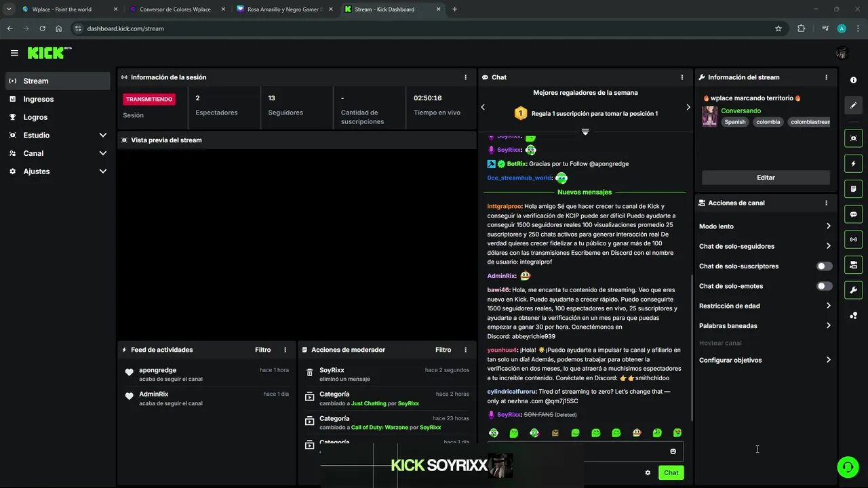Insert the first green emote in quick row

pos(493,433)
